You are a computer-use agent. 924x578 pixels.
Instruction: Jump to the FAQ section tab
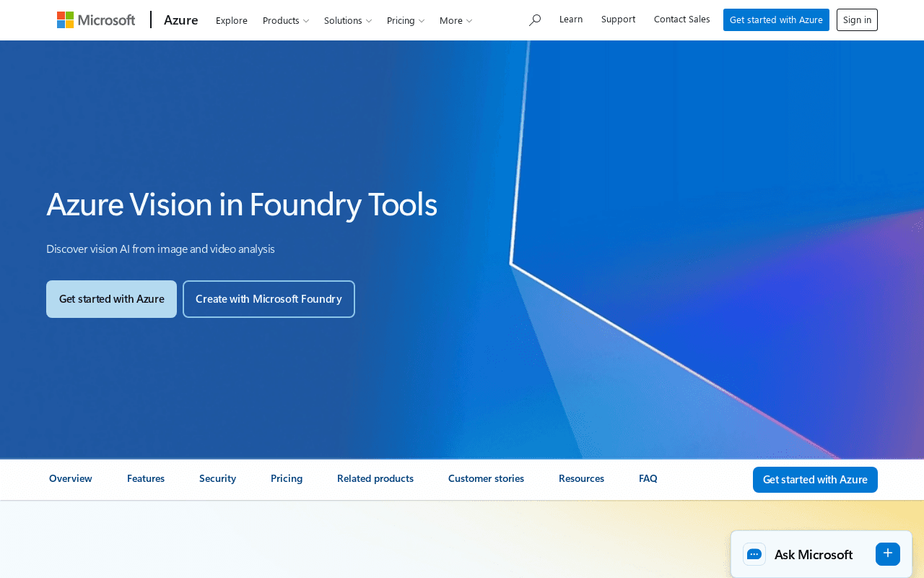tap(648, 478)
